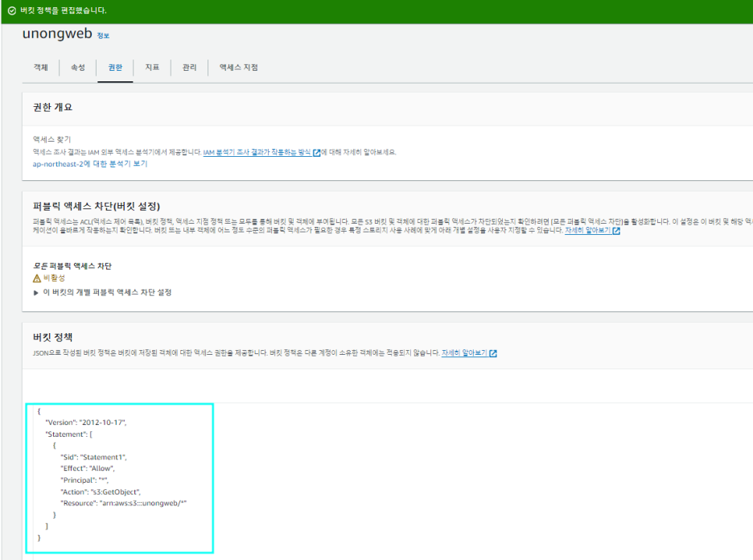Click the success check icon in green banner
This screenshot has height=560, width=753.
(x=12, y=10)
